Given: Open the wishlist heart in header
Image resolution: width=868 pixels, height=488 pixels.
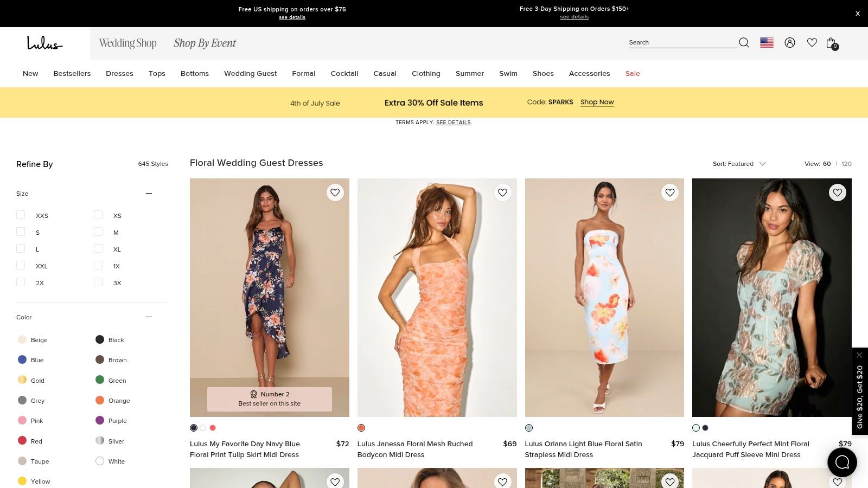Looking at the screenshot, I should click(812, 42).
